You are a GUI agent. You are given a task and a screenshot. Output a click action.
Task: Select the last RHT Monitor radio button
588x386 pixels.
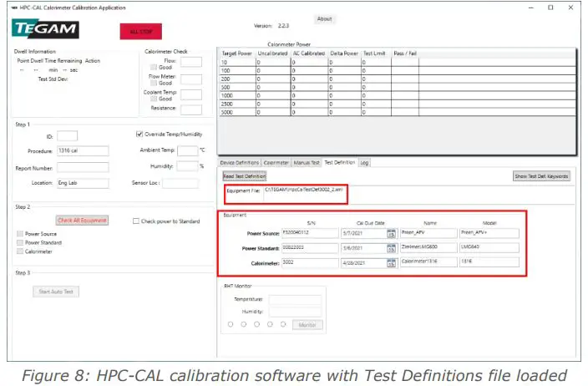coord(283,324)
